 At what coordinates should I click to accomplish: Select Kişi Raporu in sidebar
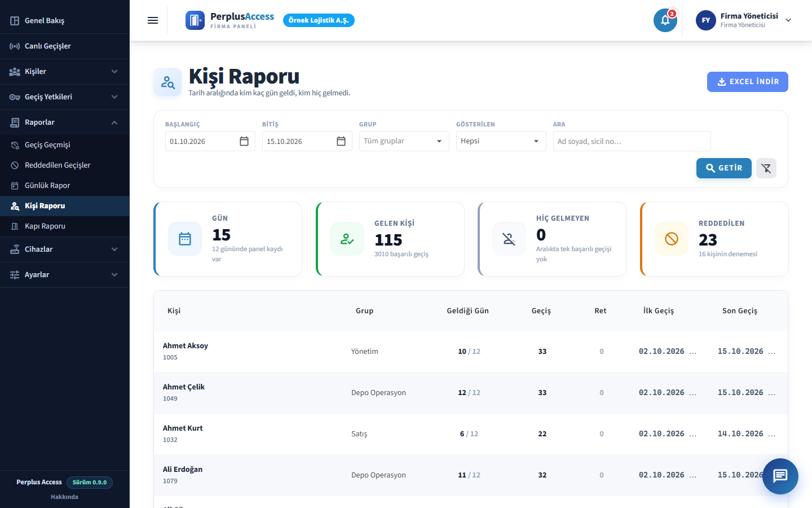point(65,206)
